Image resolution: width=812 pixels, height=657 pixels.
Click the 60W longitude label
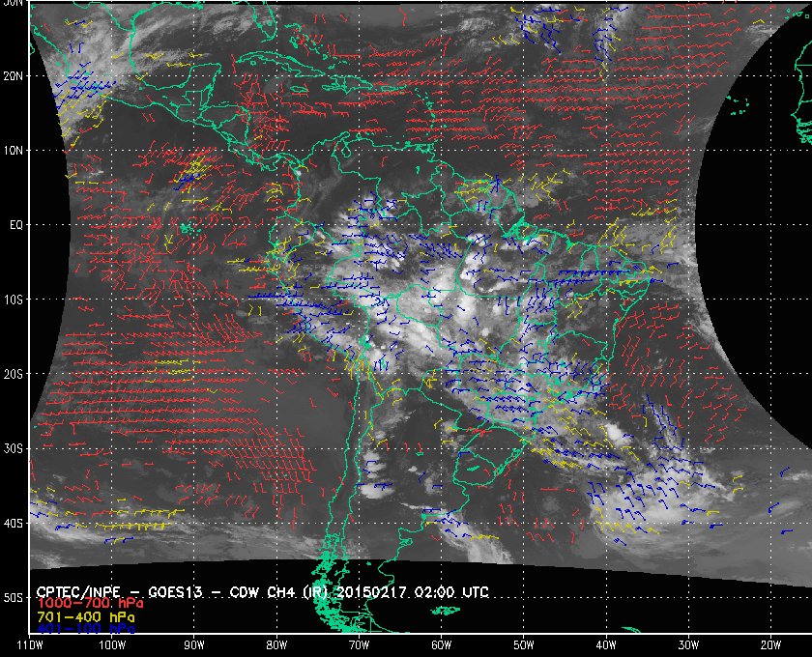(441, 645)
